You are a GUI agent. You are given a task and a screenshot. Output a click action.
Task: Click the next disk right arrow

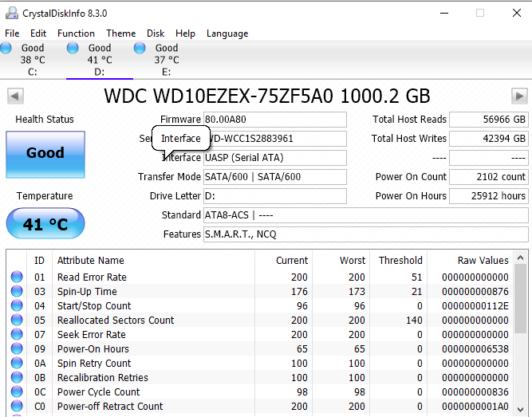[518, 96]
